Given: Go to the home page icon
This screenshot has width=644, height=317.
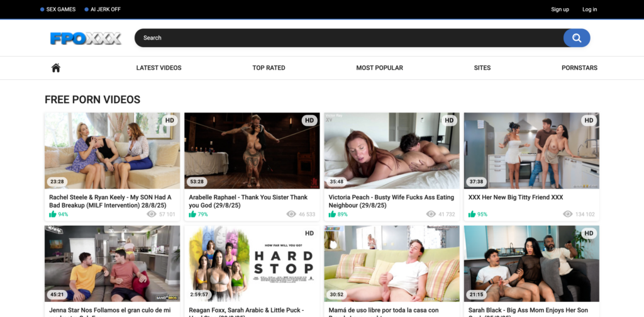Looking at the screenshot, I should [56, 68].
